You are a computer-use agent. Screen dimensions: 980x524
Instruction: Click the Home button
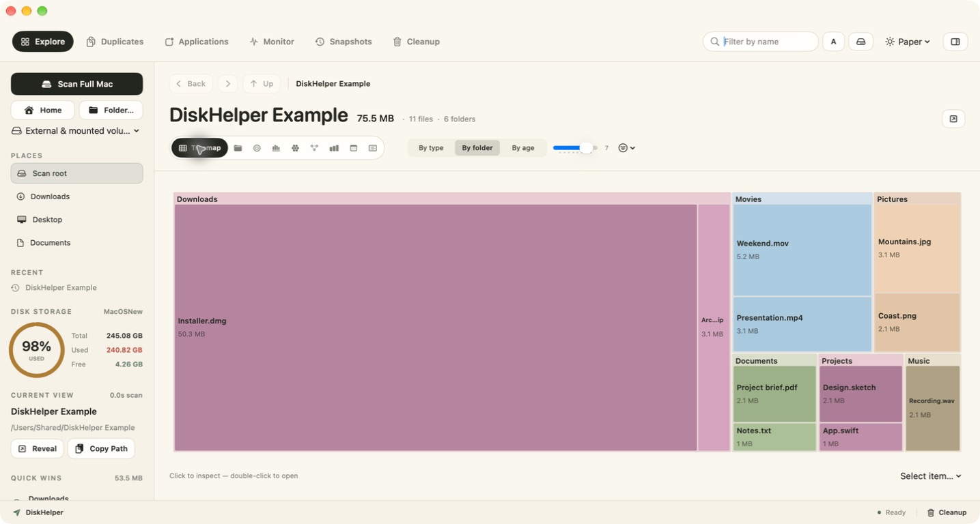tap(42, 110)
